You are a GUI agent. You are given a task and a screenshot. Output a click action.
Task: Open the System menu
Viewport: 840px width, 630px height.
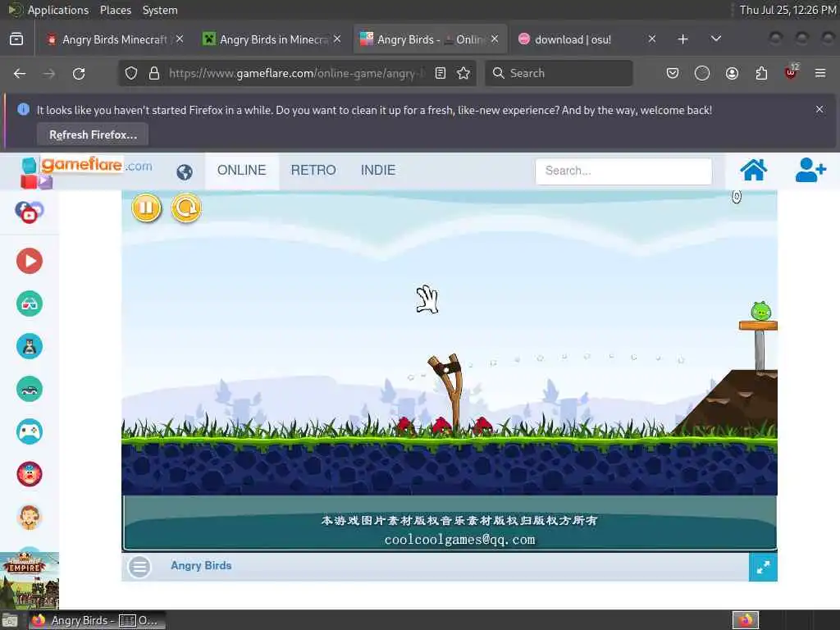click(160, 10)
